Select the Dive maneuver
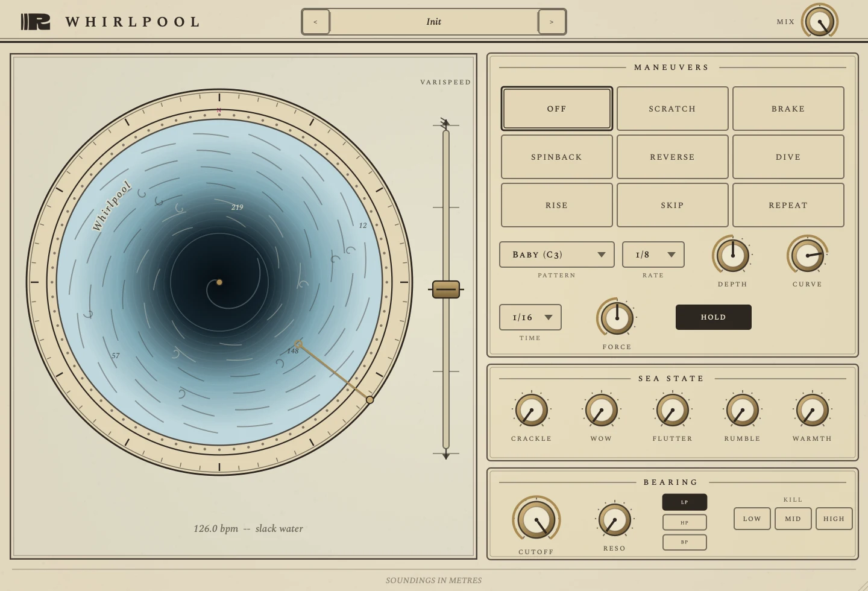The image size is (868, 591). pyautogui.click(x=788, y=157)
